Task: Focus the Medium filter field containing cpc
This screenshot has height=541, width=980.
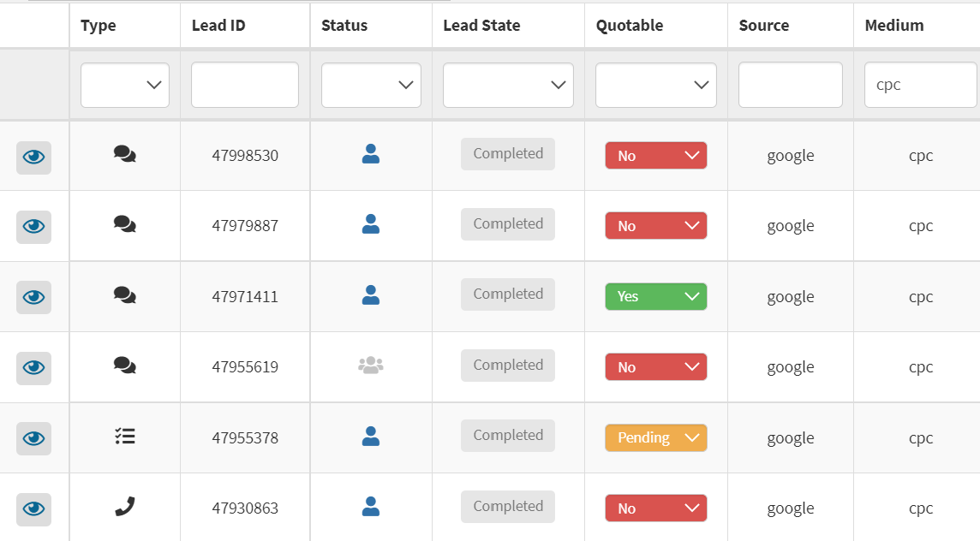Action: pyautogui.click(x=921, y=85)
